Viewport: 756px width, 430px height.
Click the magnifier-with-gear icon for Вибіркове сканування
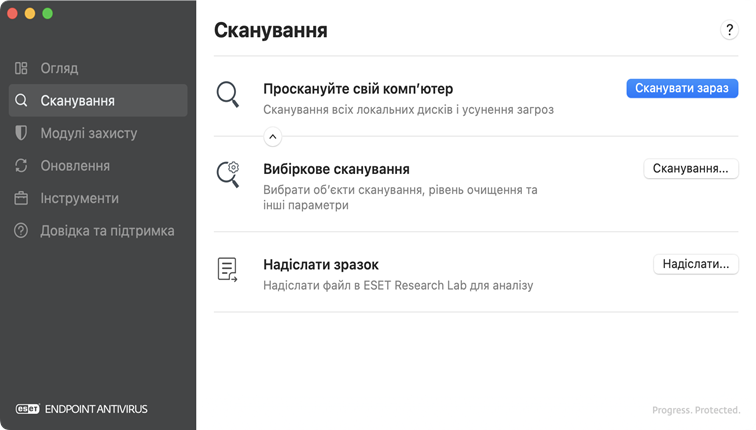[228, 175]
